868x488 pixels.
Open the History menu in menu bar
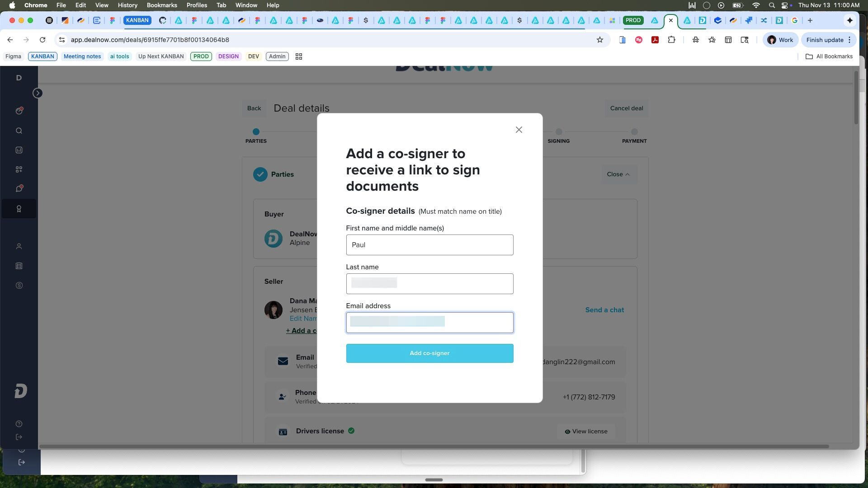click(127, 5)
